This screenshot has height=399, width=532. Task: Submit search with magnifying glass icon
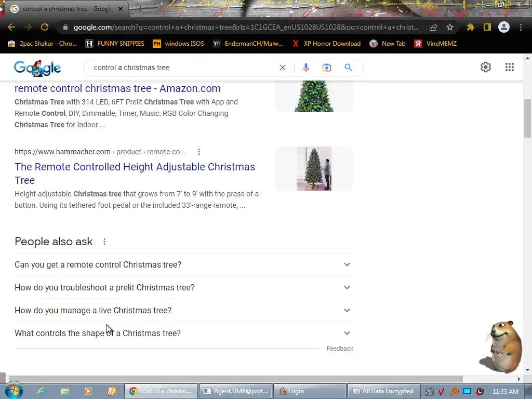click(348, 68)
